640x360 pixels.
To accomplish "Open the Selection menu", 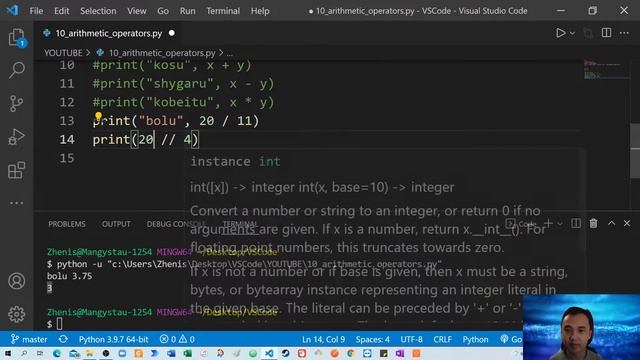I will [98, 11].
